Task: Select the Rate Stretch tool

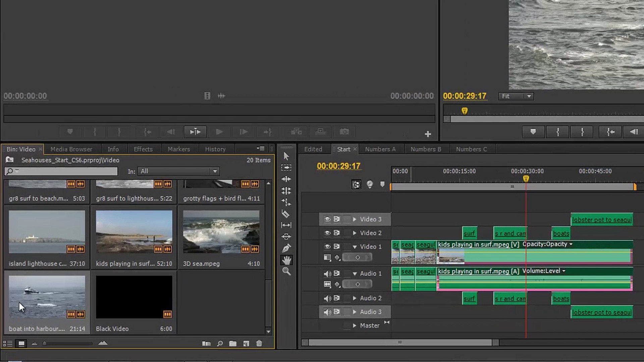Action: coord(286,202)
